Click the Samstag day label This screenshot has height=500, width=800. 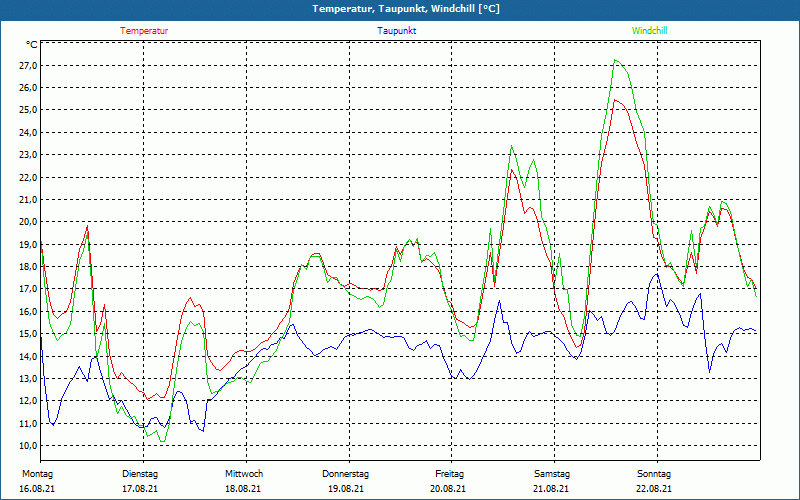(552, 474)
